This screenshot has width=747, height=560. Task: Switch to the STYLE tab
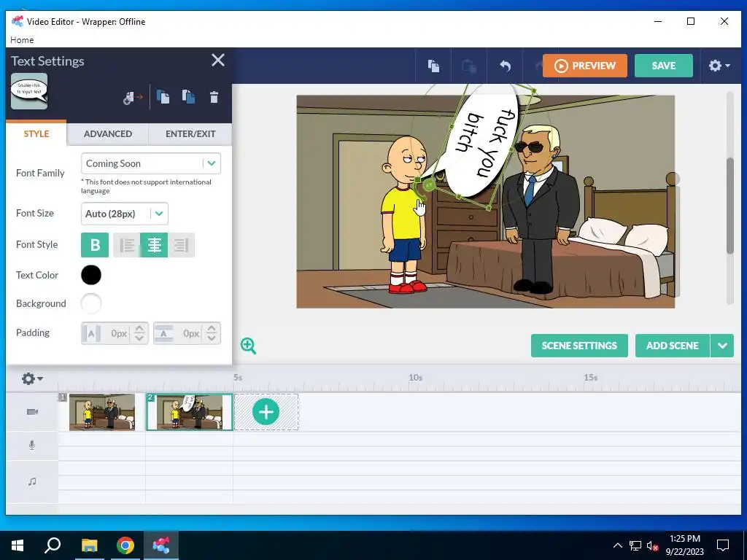36,134
